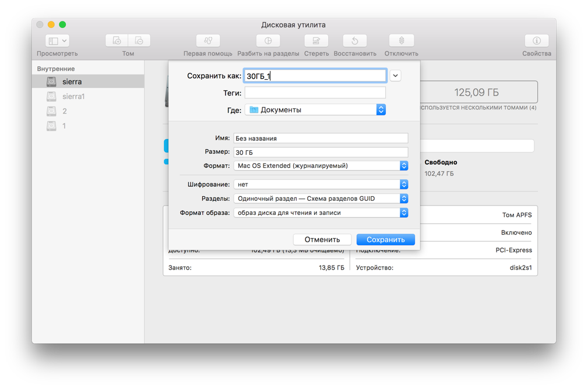Viewport: 588px width, 389px height.
Task: Select the Стереть toolbar icon
Action: pos(315,40)
